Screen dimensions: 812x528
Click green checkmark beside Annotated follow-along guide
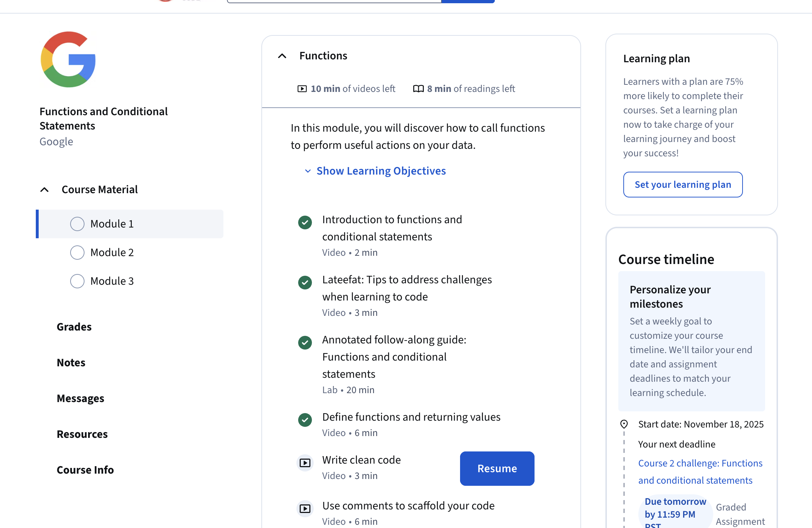tap(305, 342)
